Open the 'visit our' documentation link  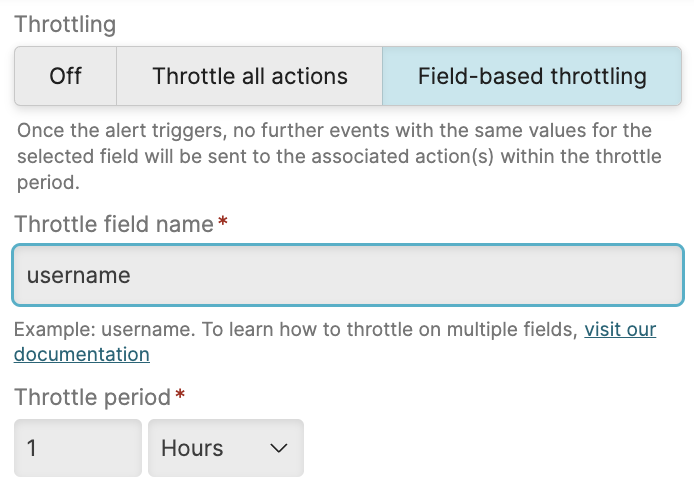(620, 329)
